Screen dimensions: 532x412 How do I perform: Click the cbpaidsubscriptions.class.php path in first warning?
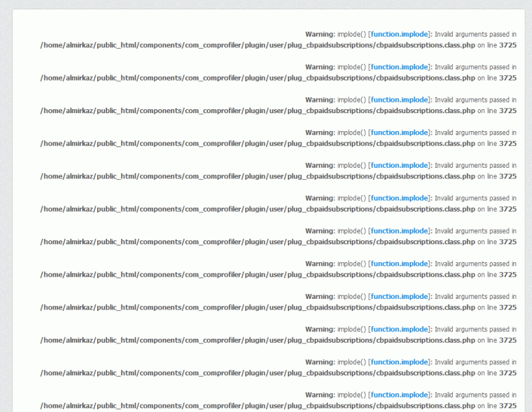(257, 45)
